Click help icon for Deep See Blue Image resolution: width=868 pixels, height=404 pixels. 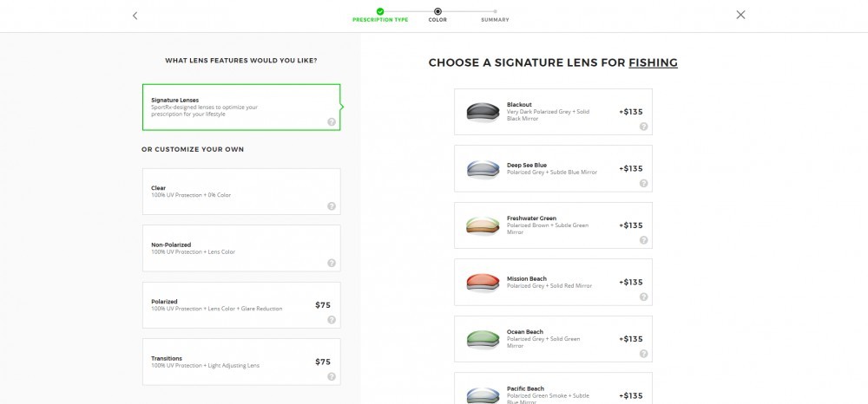click(643, 184)
